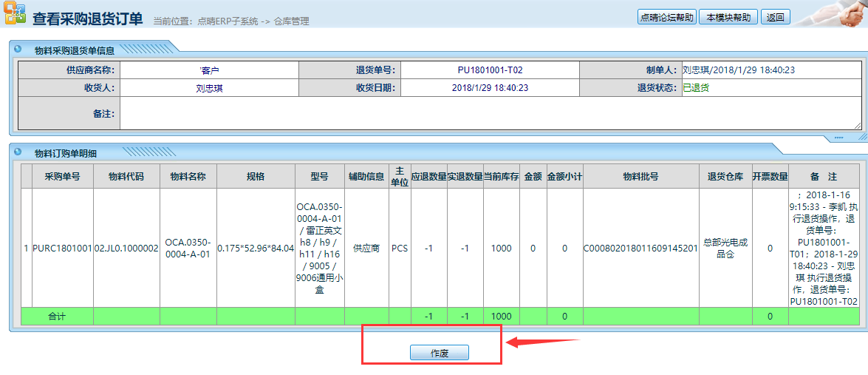Click the 作废 void button
The image size is (868, 375).
(x=440, y=353)
